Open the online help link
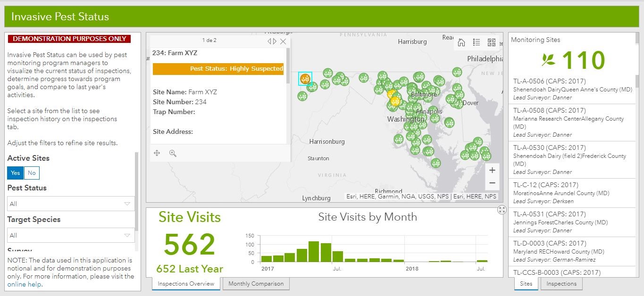Image resolution: width=644 pixels, height=296 pixels. 25,284
